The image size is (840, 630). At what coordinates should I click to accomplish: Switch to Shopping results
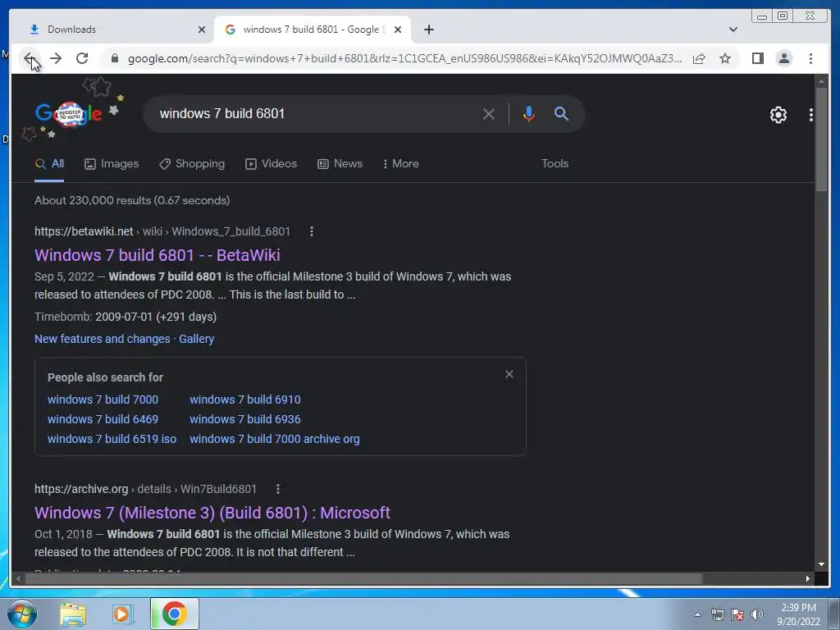coord(192,164)
